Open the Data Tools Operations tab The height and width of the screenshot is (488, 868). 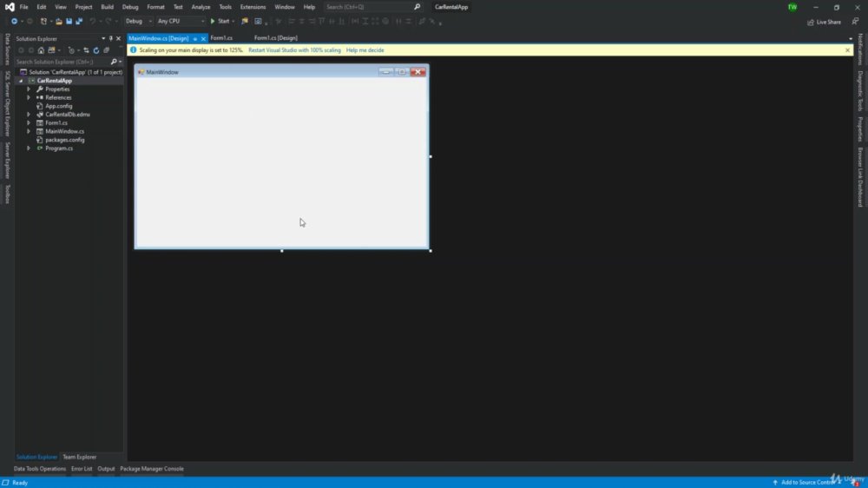pyautogui.click(x=39, y=469)
